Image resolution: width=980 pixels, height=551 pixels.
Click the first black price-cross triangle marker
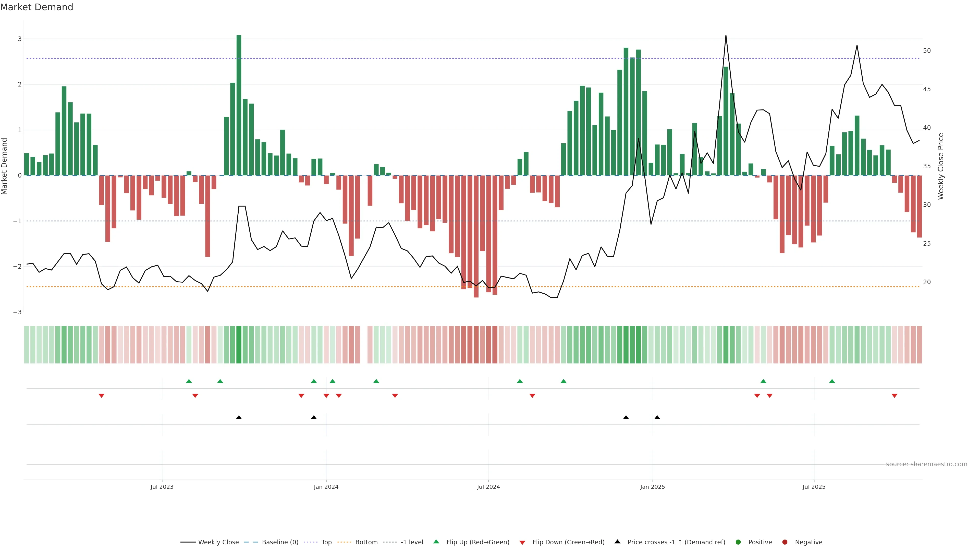pyautogui.click(x=239, y=418)
